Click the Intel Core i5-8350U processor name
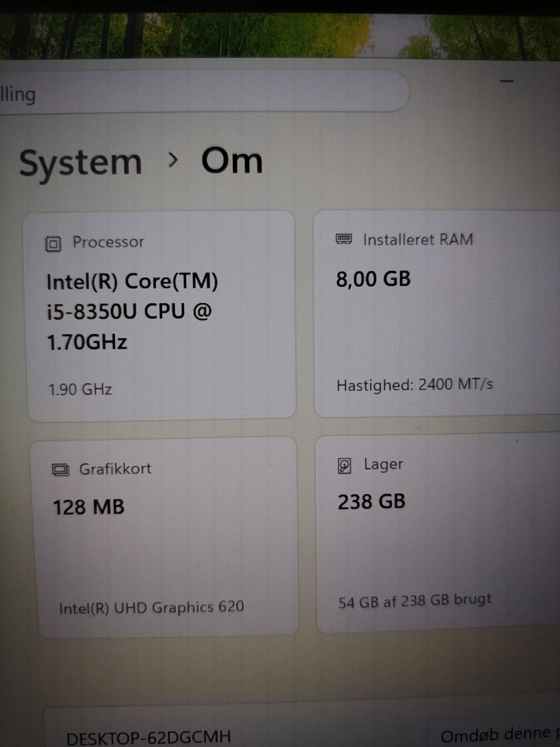Screen dimensions: 560x747 tap(132, 312)
